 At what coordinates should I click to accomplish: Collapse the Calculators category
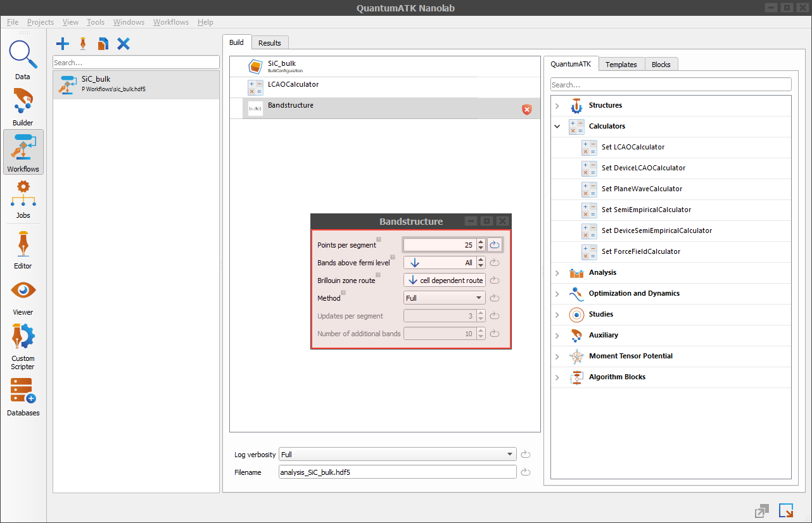click(557, 127)
